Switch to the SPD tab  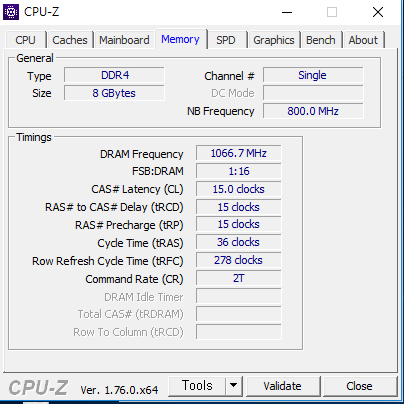click(x=226, y=40)
